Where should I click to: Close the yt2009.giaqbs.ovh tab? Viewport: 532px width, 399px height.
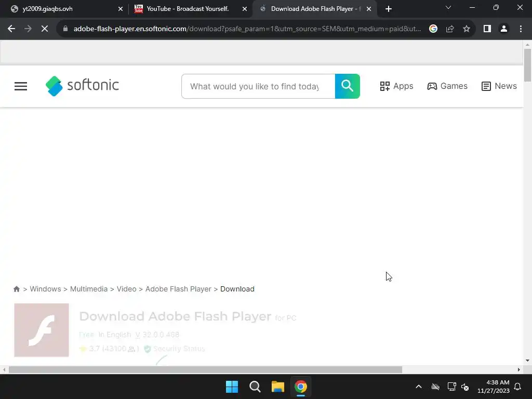click(121, 9)
